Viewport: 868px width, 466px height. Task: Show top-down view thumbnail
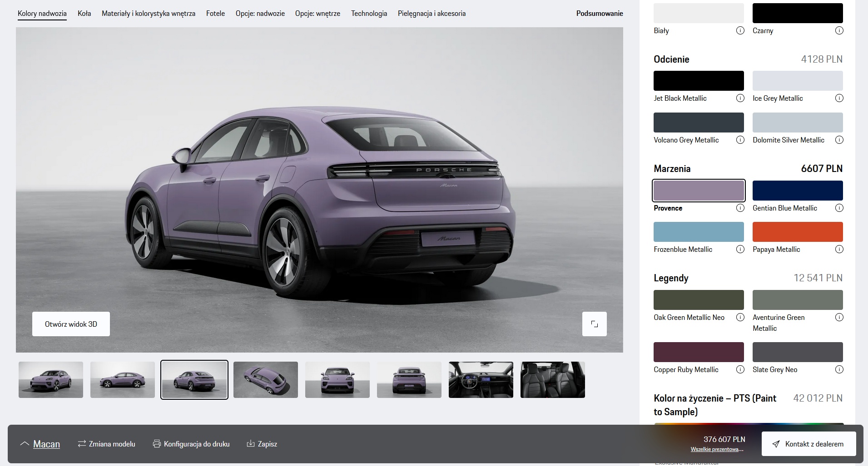(x=266, y=380)
